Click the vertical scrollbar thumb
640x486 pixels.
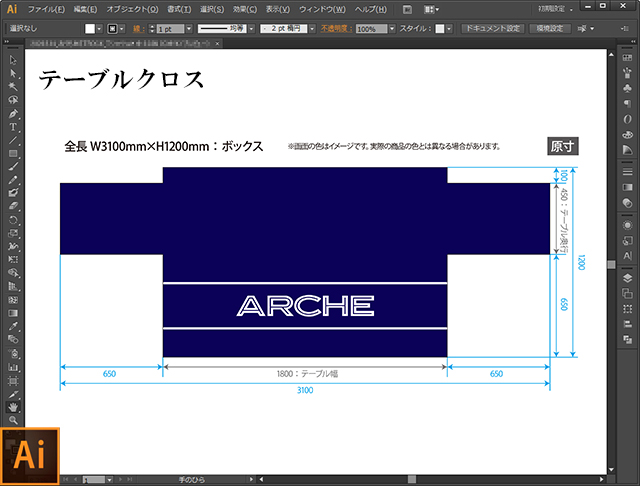click(x=611, y=264)
